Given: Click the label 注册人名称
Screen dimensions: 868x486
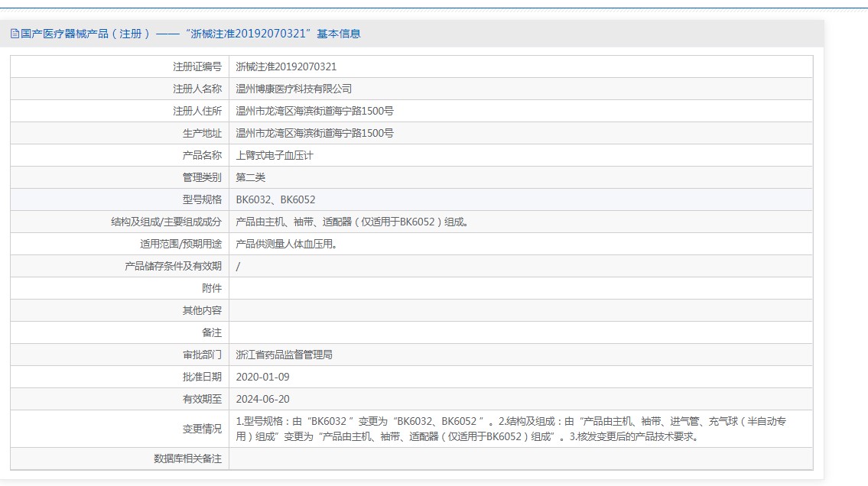Looking at the screenshot, I should pos(197,89).
